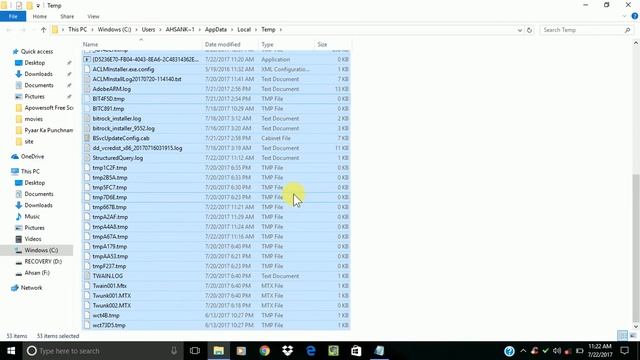Switch to Details view layout icon

click(622, 336)
